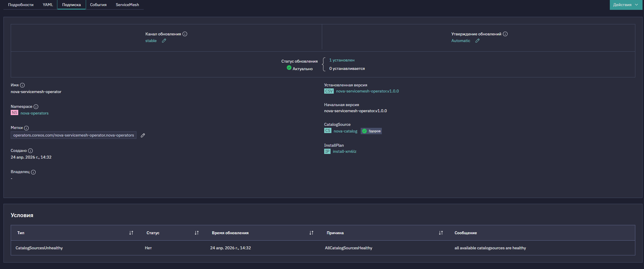644x269 pixels.
Task: Click the stable channel link
Action: point(151,41)
